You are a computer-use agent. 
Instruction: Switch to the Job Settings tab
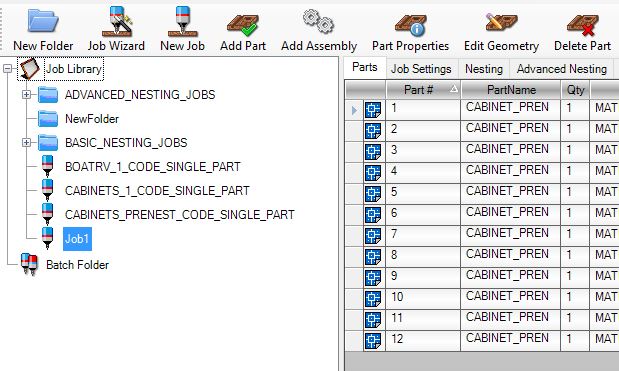(421, 69)
